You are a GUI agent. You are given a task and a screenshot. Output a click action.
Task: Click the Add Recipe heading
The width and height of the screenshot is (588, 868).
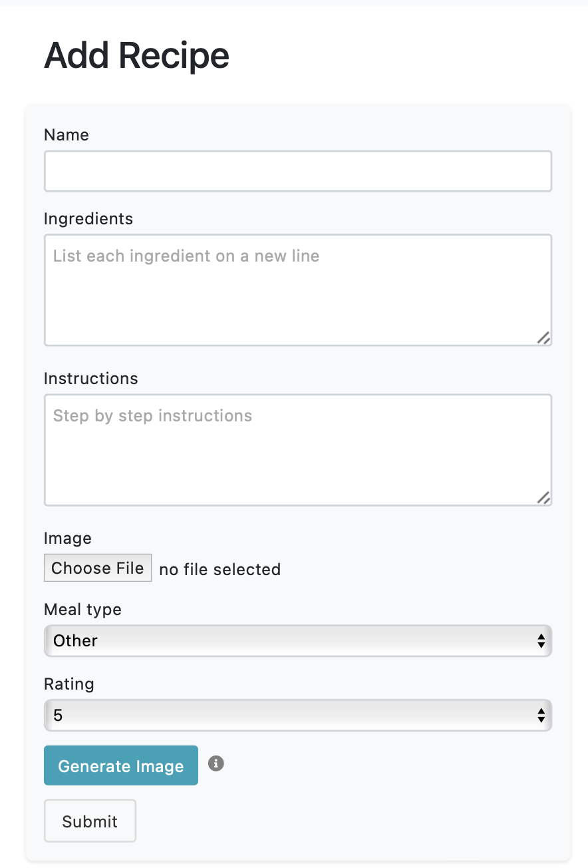coord(136,56)
